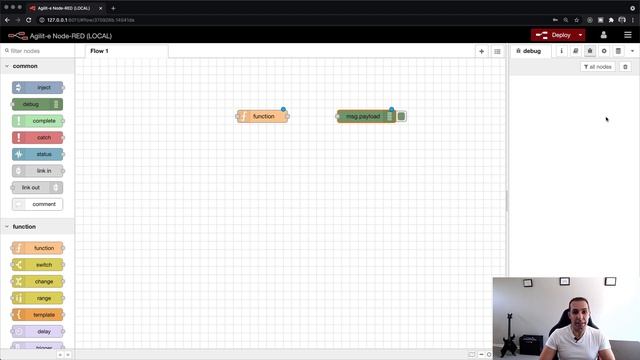Click the browser address bar
The image size is (640, 360).
coord(294,20)
